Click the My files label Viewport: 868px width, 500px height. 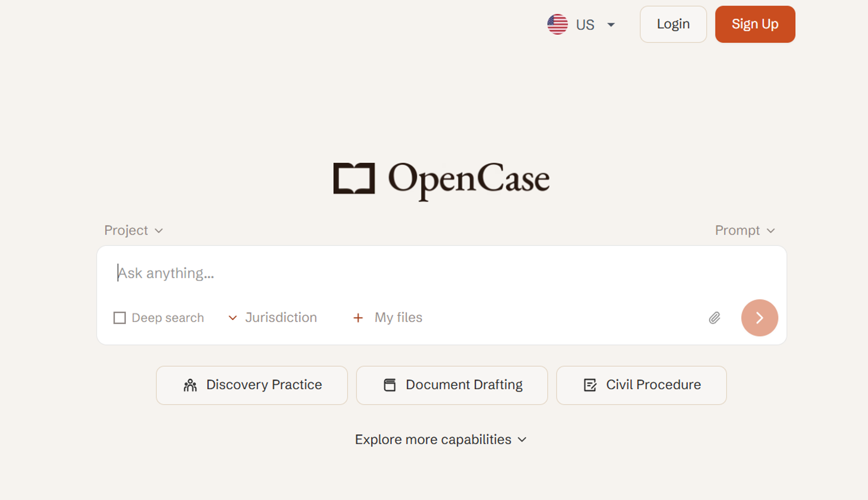(398, 318)
